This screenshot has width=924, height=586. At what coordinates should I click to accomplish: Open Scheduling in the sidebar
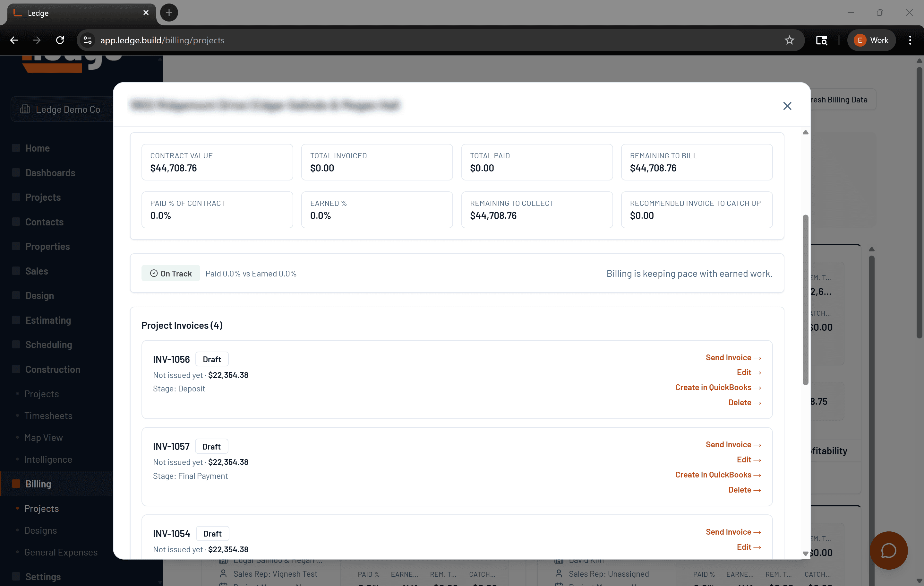click(x=49, y=345)
